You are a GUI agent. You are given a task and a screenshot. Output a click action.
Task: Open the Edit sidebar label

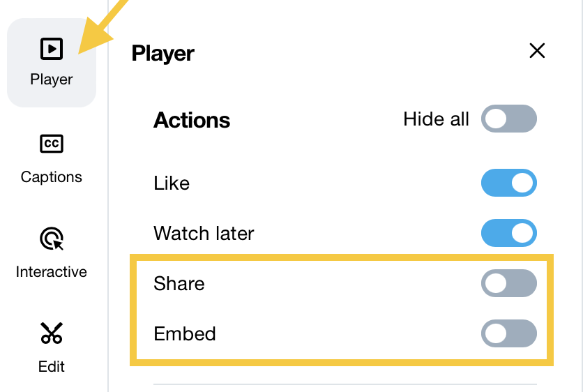coord(52,367)
